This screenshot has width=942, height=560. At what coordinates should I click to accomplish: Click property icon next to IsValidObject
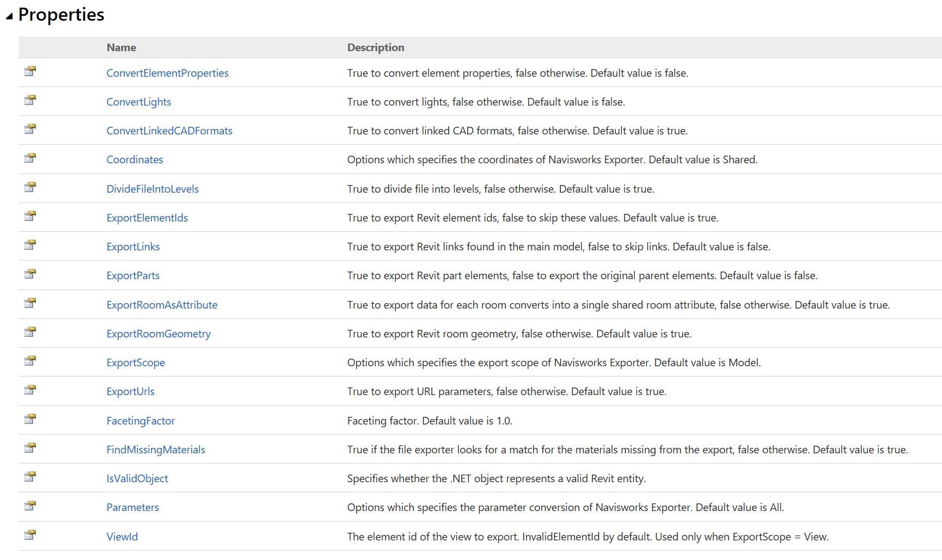(30, 477)
